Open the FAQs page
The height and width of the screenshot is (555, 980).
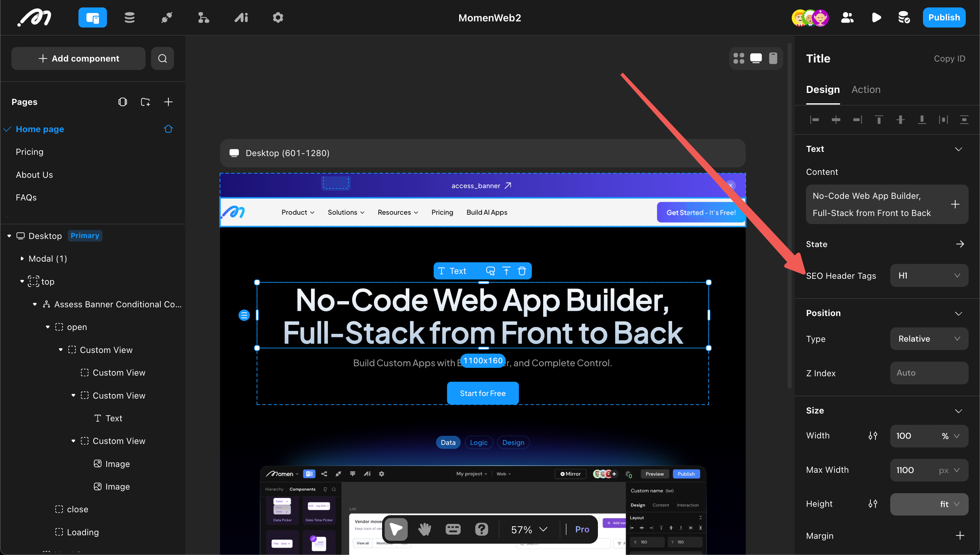[26, 198]
